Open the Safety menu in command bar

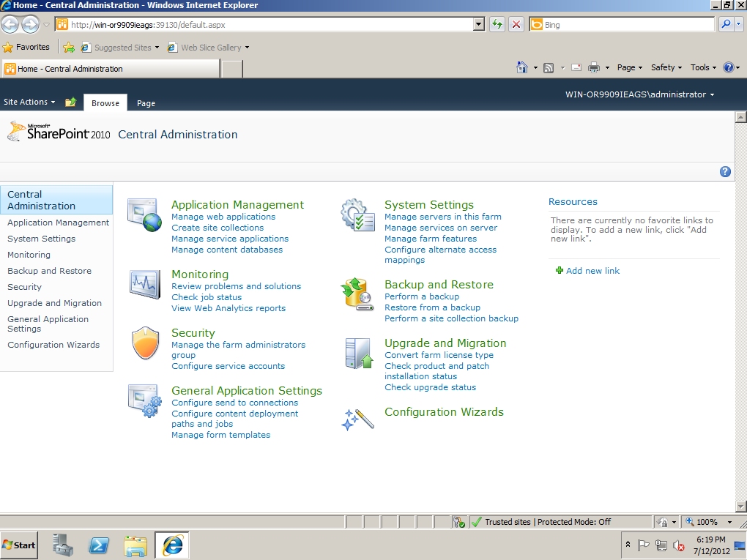666,67
